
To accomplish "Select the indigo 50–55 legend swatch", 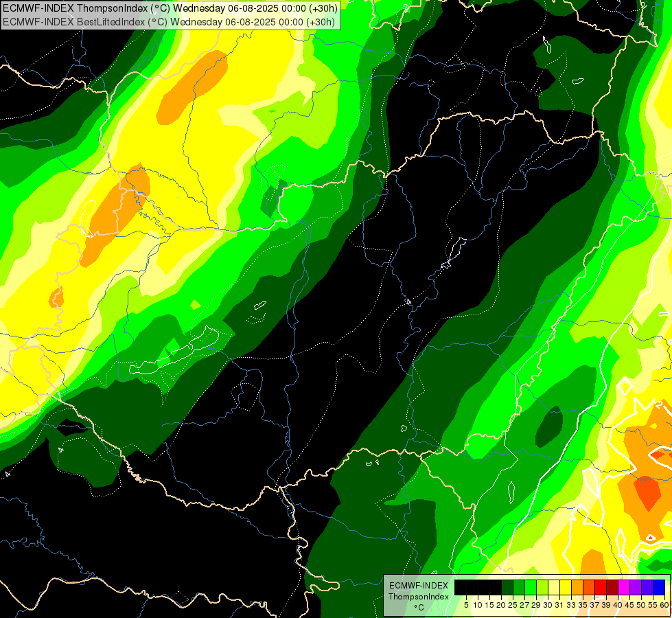I will pos(647,588).
